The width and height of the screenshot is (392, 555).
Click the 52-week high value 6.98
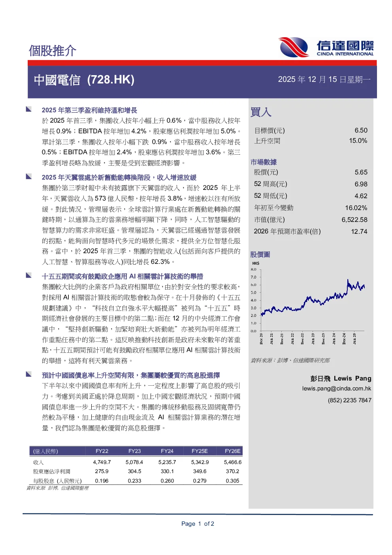click(x=361, y=184)
